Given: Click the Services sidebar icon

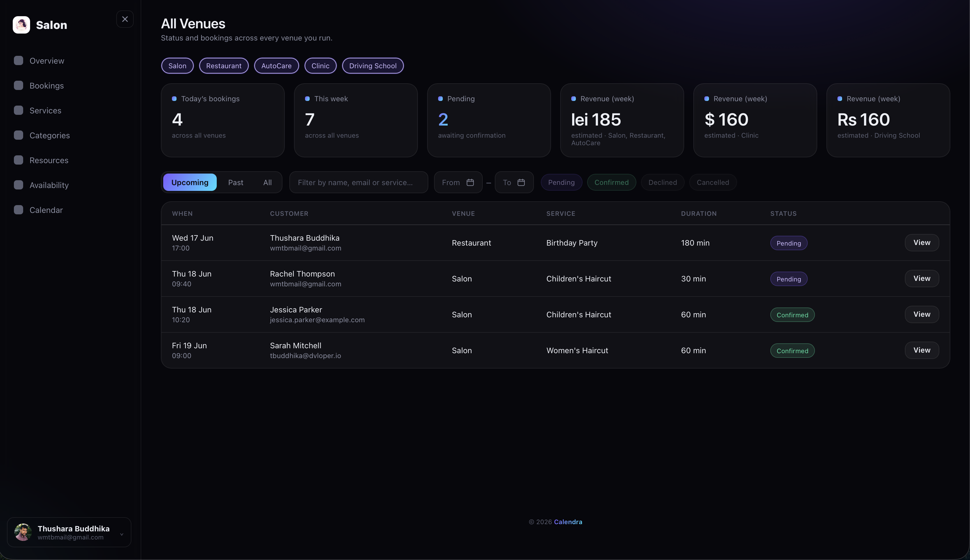Looking at the screenshot, I should pos(19,110).
